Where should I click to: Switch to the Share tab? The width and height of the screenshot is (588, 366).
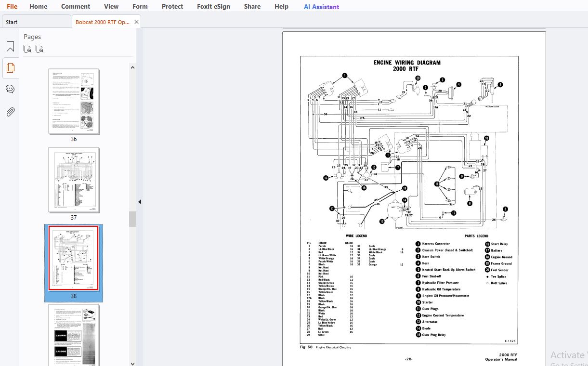(x=252, y=6)
